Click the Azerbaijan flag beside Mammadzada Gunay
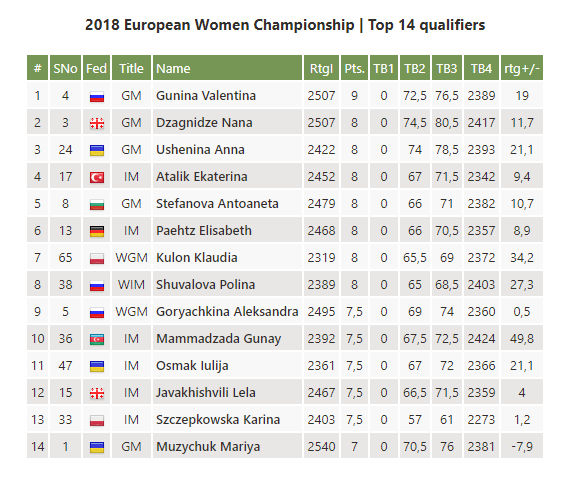The width and height of the screenshot is (581, 482). point(97,339)
